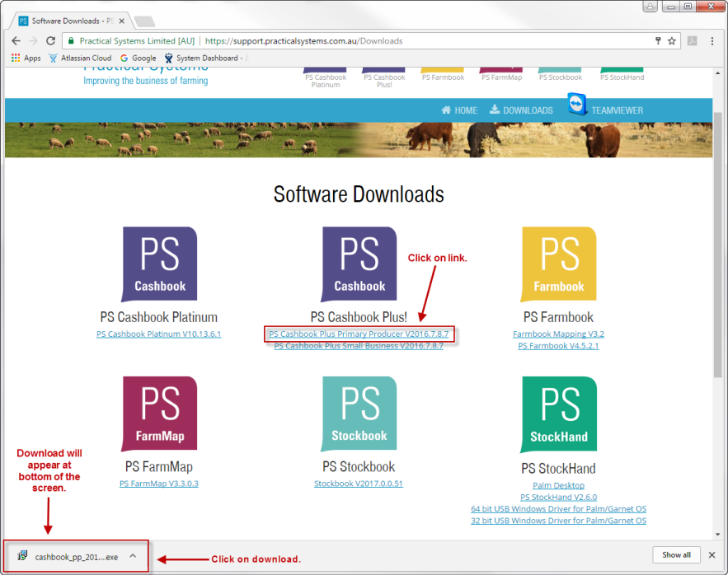This screenshot has width=728, height=575.
Task: Go to HOME in the blue navigation bar
Action: (x=459, y=110)
